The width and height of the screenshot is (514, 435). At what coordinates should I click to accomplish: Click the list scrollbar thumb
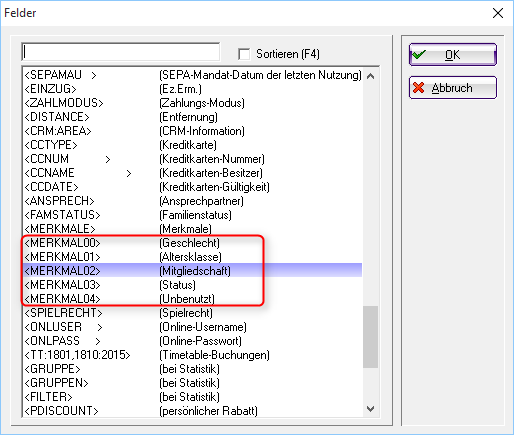pyautogui.click(x=370, y=337)
